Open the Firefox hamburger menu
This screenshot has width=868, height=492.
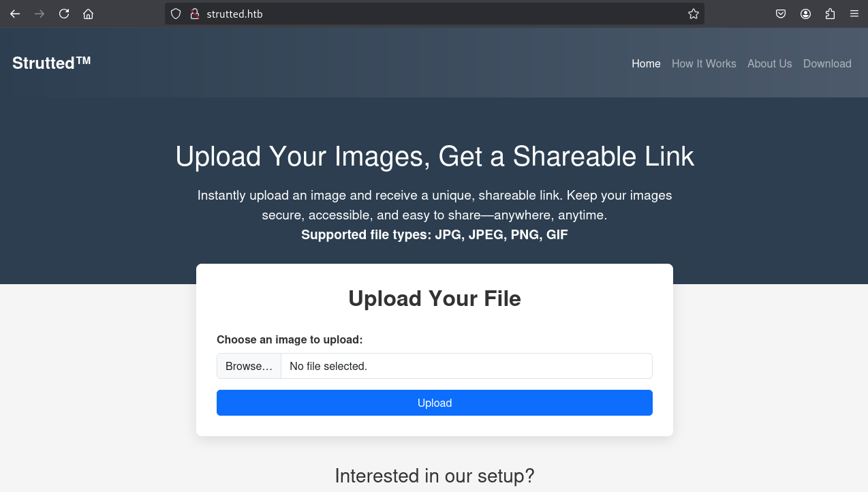[854, 14]
